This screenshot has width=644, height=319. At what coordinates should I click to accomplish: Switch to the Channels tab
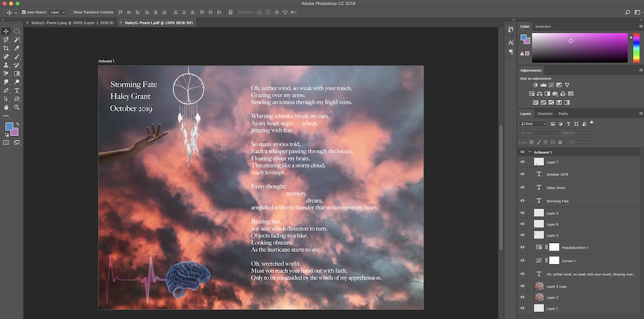[x=545, y=113]
